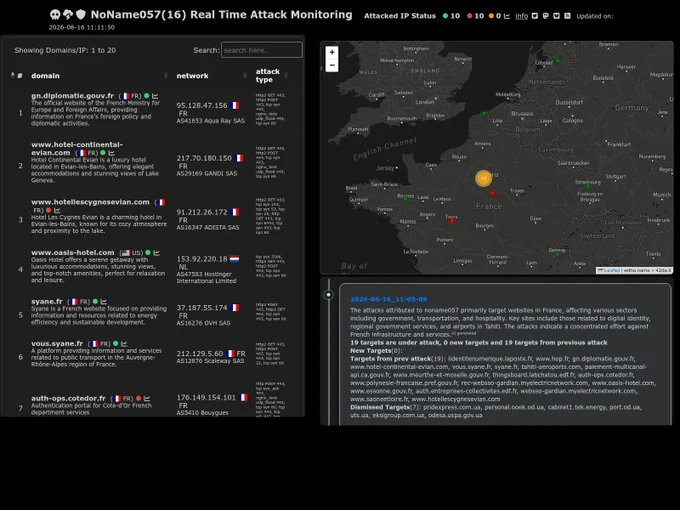Image resolution: width=680 pixels, height=510 pixels.
Task: Open the chart icon for www.oasis-hotel.com
Action: point(157,252)
